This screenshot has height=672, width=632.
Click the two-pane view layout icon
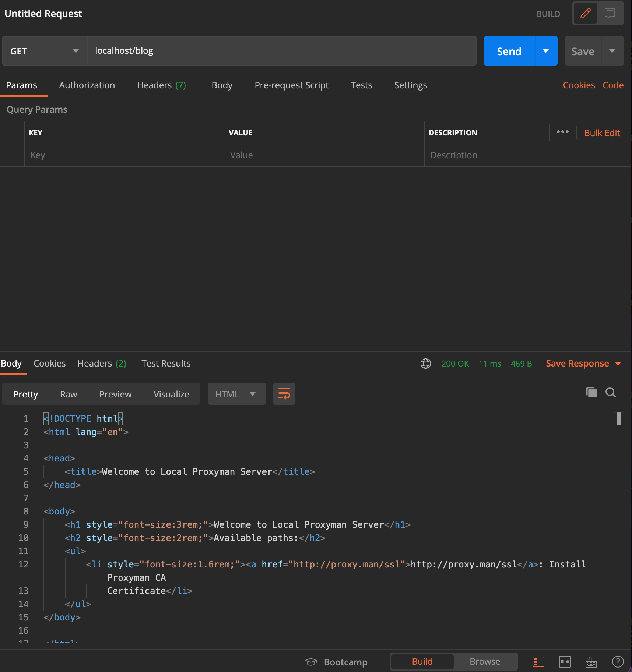point(565,661)
